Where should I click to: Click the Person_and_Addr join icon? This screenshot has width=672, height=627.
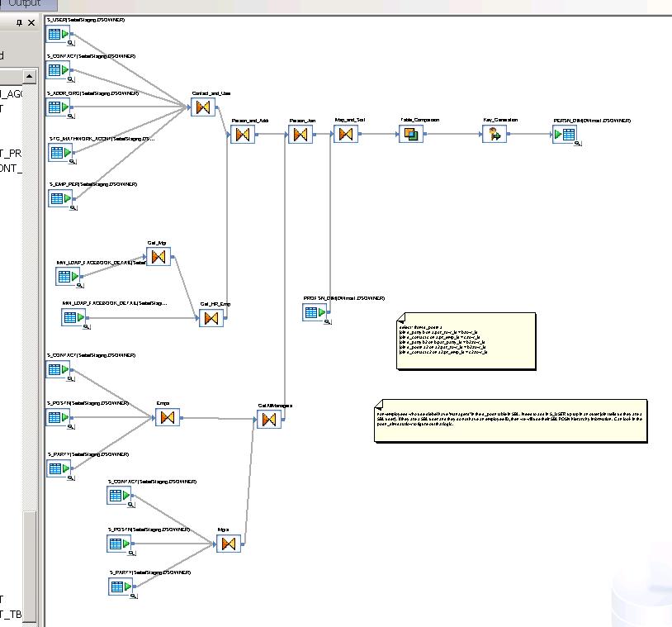243,135
